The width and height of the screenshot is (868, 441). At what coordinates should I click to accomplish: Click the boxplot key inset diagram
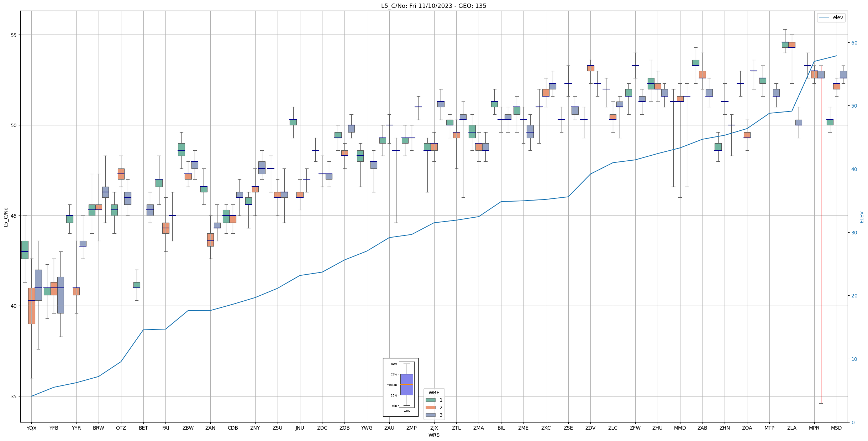click(x=400, y=387)
